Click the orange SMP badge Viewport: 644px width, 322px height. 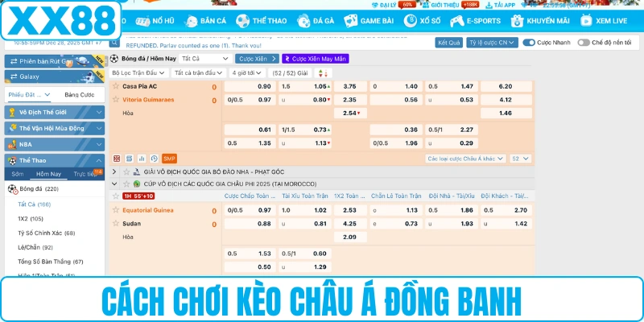click(169, 159)
